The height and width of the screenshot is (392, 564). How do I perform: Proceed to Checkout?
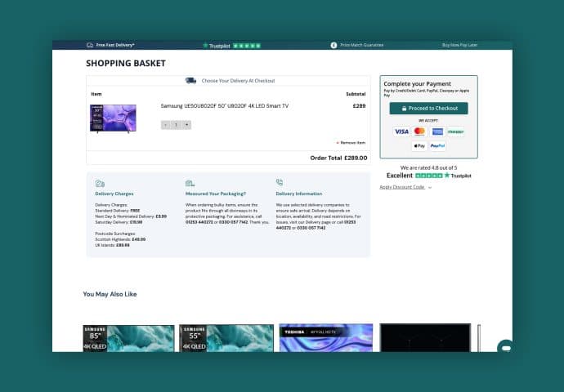pyautogui.click(x=428, y=108)
